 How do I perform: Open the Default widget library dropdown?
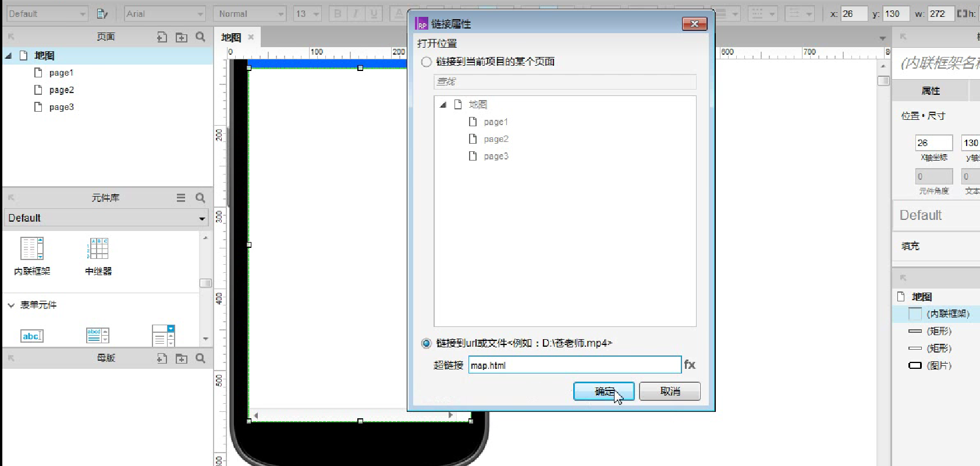(x=106, y=218)
